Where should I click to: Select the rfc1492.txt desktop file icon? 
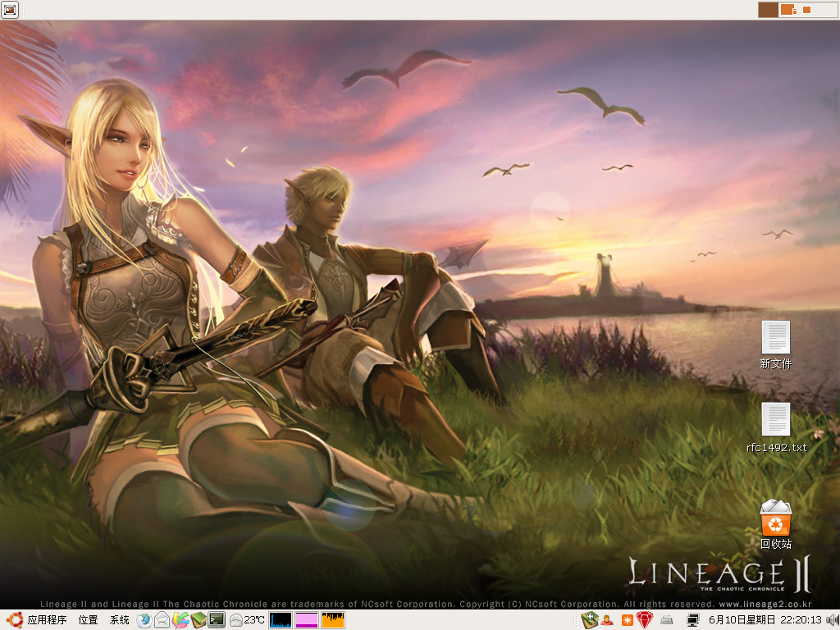click(776, 427)
